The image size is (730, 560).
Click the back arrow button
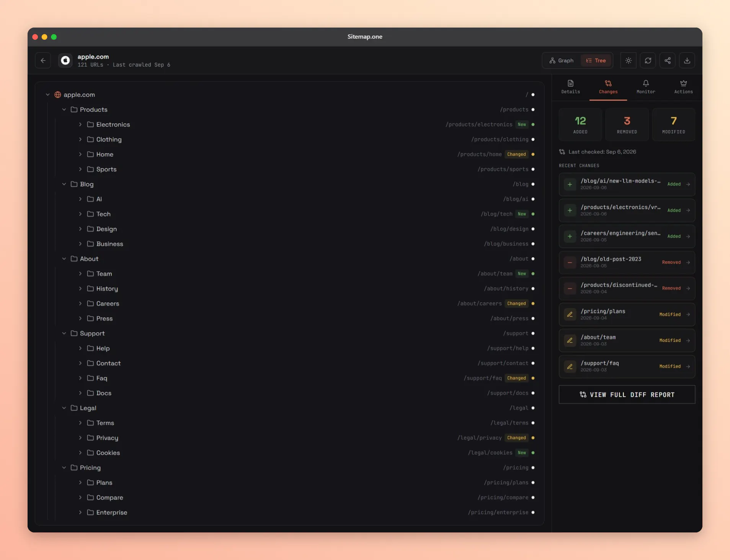click(43, 60)
